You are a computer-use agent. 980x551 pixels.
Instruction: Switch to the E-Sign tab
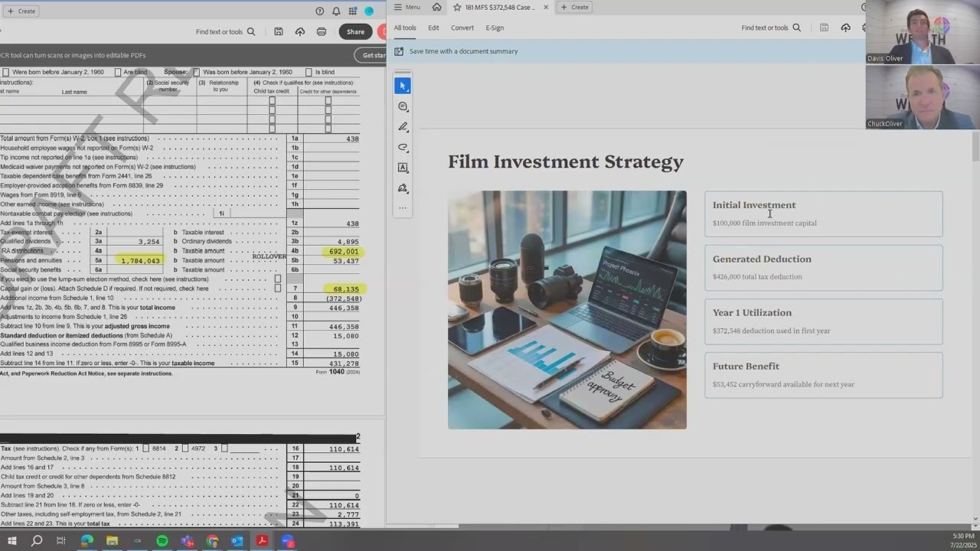pyautogui.click(x=495, y=28)
